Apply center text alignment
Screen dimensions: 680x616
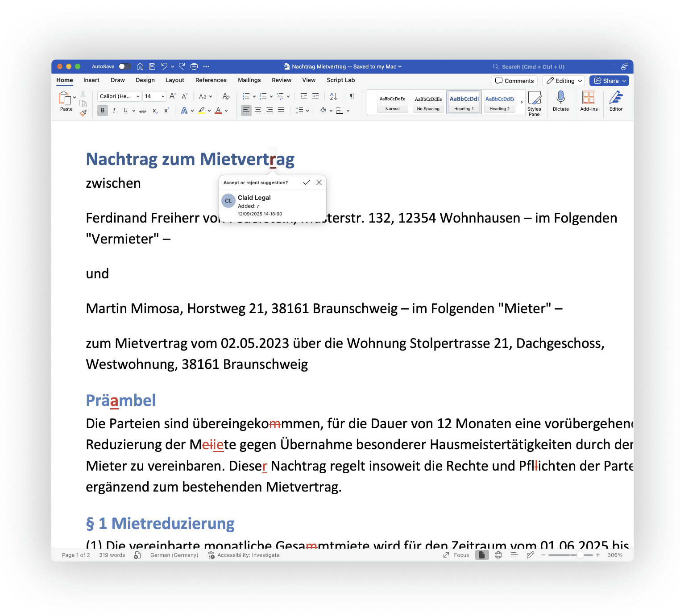(x=258, y=111)
